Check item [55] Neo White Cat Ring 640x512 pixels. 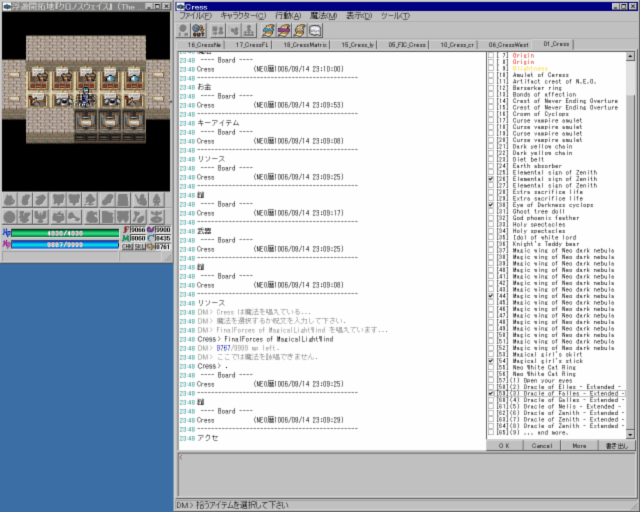[491, 367]
